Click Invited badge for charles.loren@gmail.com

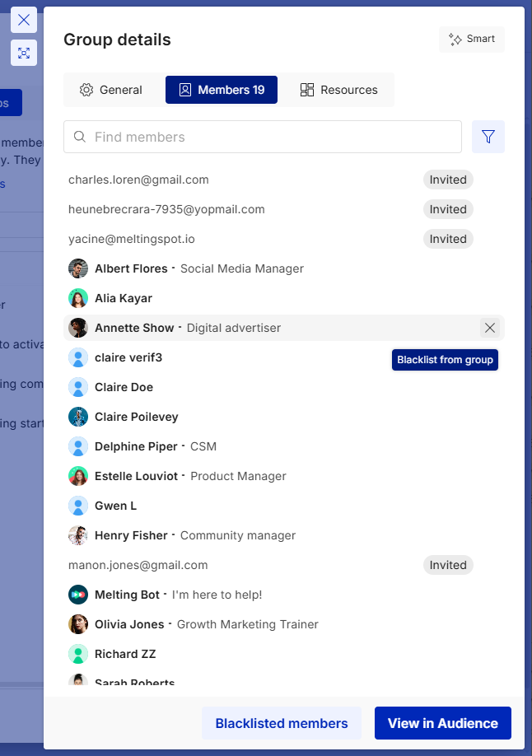click(448, 180)
